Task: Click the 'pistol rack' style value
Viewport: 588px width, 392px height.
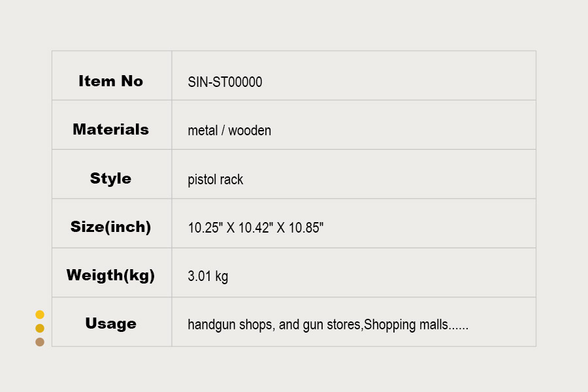Action: (216, 180)
